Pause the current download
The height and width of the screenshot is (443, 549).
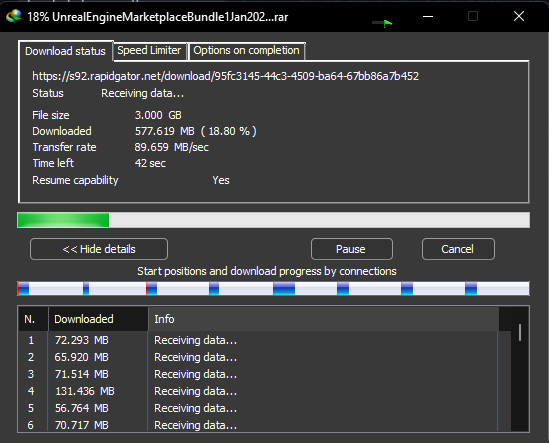click(352, 249)
